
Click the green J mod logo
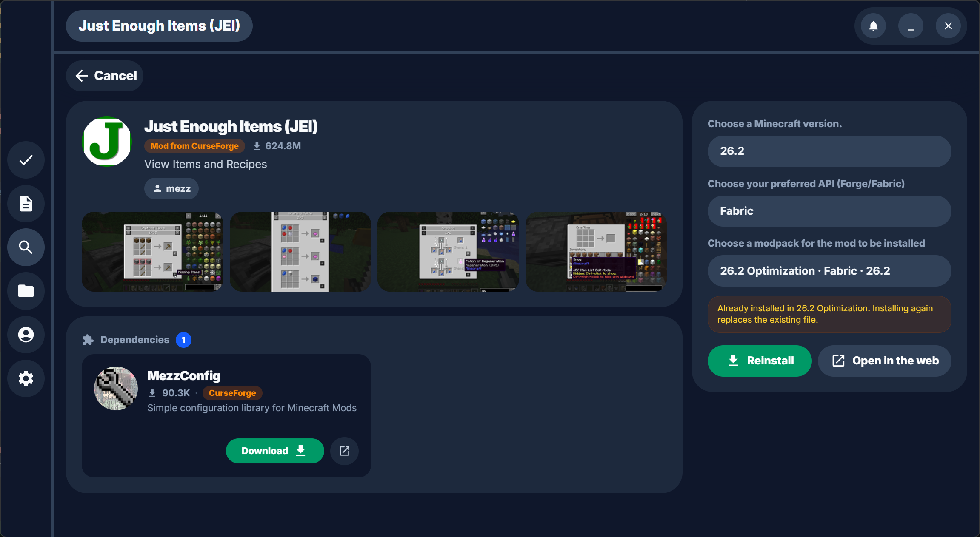click(107, 142)
